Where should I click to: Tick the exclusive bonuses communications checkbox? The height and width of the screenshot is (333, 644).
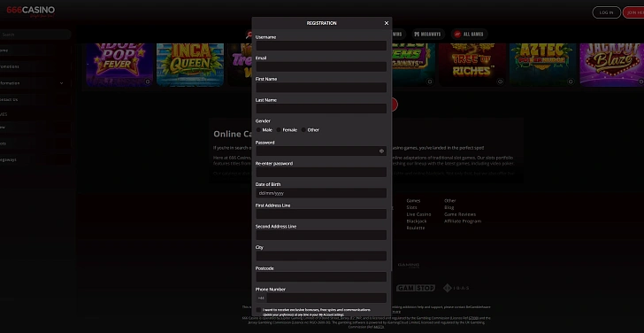[x=258, y=310]
